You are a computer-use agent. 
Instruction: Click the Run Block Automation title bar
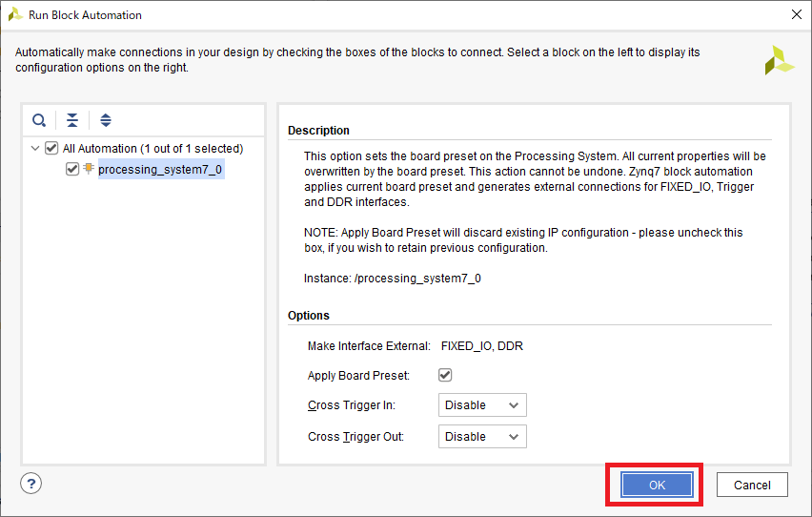point(381,15)
